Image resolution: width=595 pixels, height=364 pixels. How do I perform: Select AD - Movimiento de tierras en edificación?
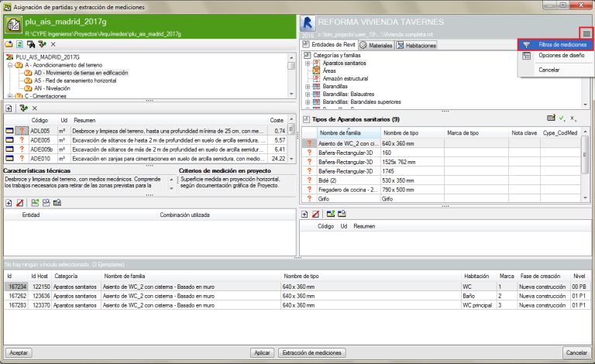(x=81, y=73)
